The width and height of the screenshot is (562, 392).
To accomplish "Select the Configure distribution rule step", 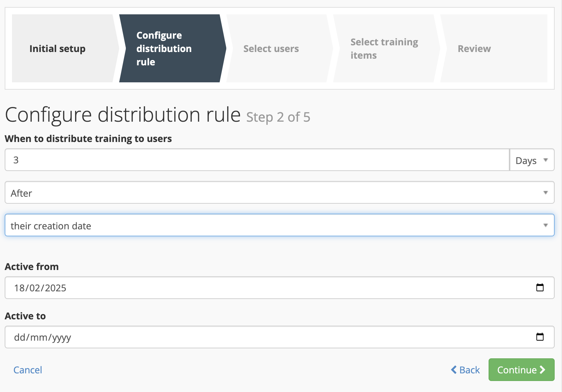I will click(164, 49).
